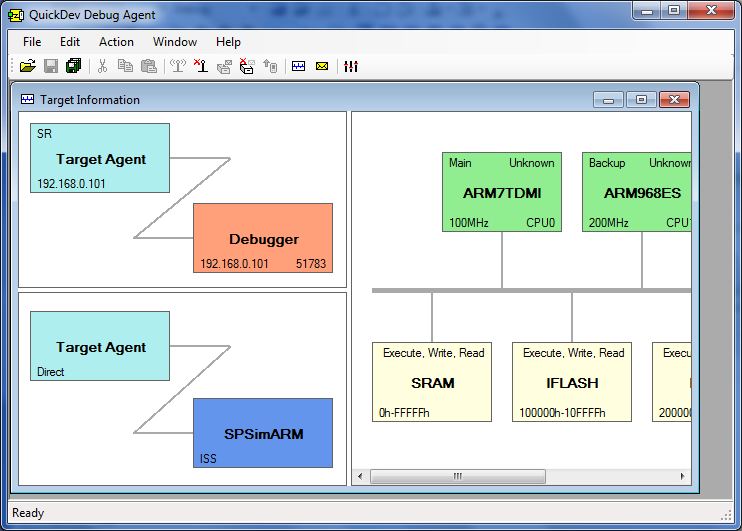Click the Save floppy disk icon
The width and height of the screenshot is (742, 531).
pos(51,66)
